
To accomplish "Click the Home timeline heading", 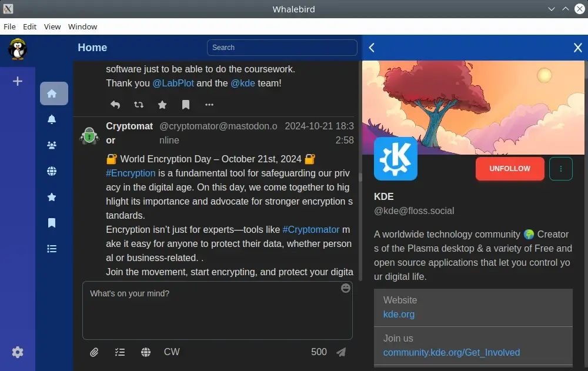I will click(x=92, y=48).
